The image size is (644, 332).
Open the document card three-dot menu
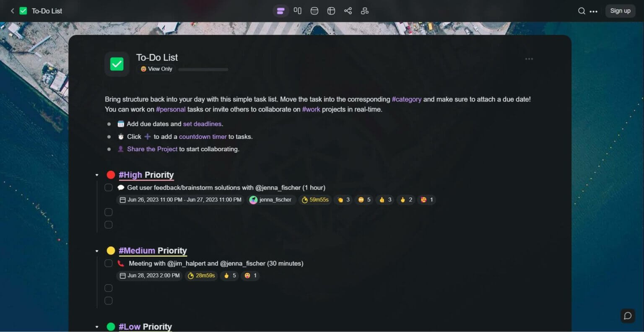point(529,59)
